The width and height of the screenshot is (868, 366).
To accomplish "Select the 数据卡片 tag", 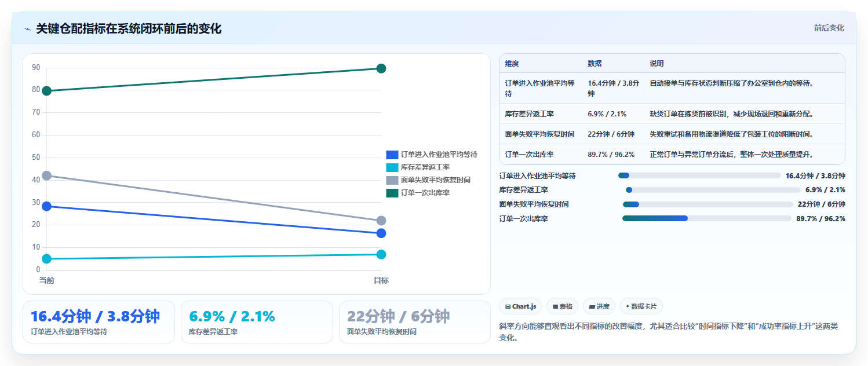I will pos(641,306).
